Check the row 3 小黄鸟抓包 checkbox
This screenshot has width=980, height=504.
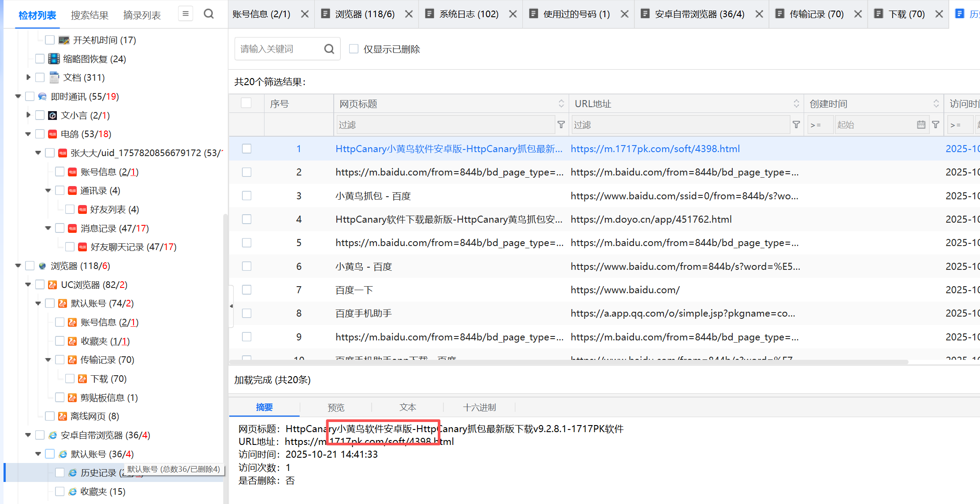[x=247, y=196]
